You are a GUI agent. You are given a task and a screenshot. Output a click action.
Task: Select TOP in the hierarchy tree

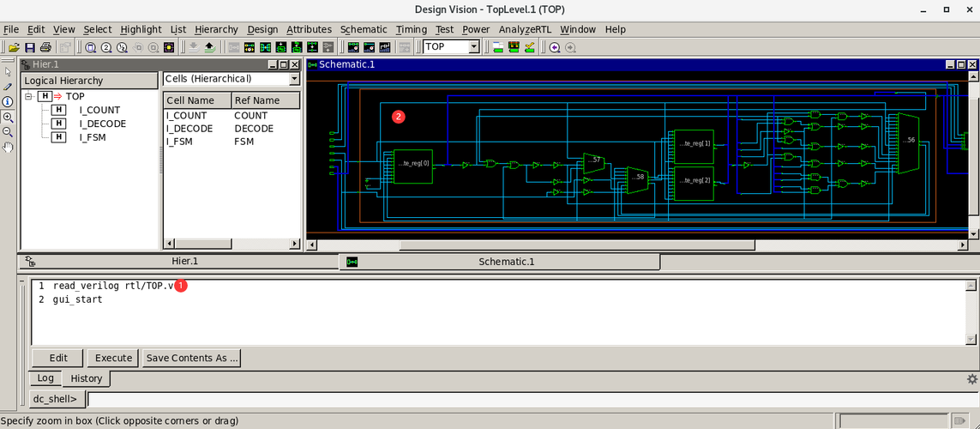pyautogui.click(x=75, y=96)
